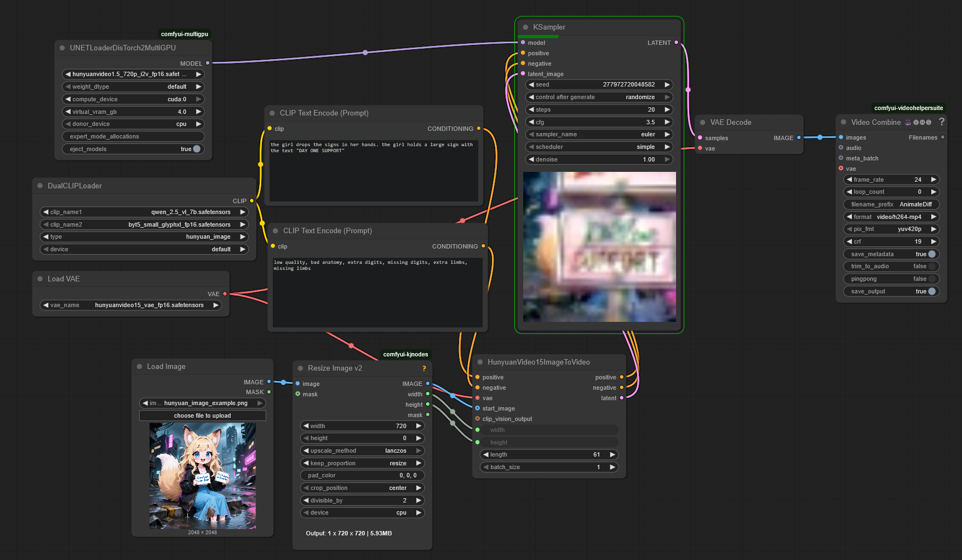Click the negative prompt text box
This screenshot has width=962, height=560.
point(377,293)
